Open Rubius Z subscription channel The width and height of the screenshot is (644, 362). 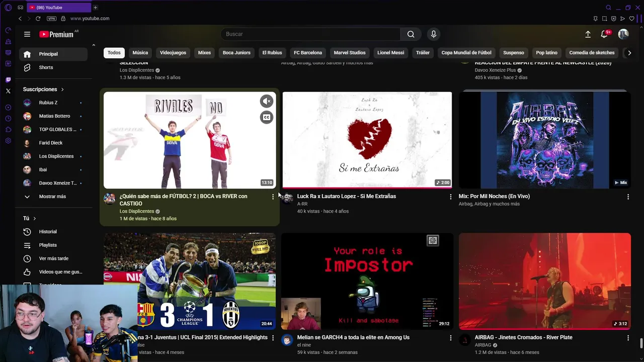[x=53, y=103]
